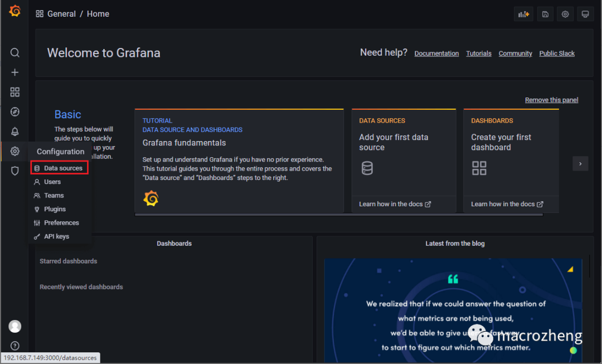Viewport: 602px width, 364px height.
Task: Click the Latest from the blog panel title
Action: (455, 244)
